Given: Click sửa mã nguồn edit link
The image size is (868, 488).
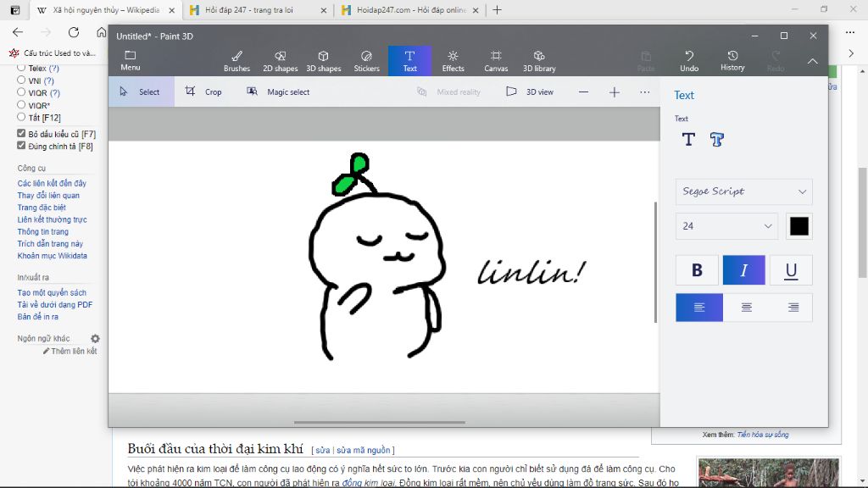Looking at the screenshot, I should point(363,451).
